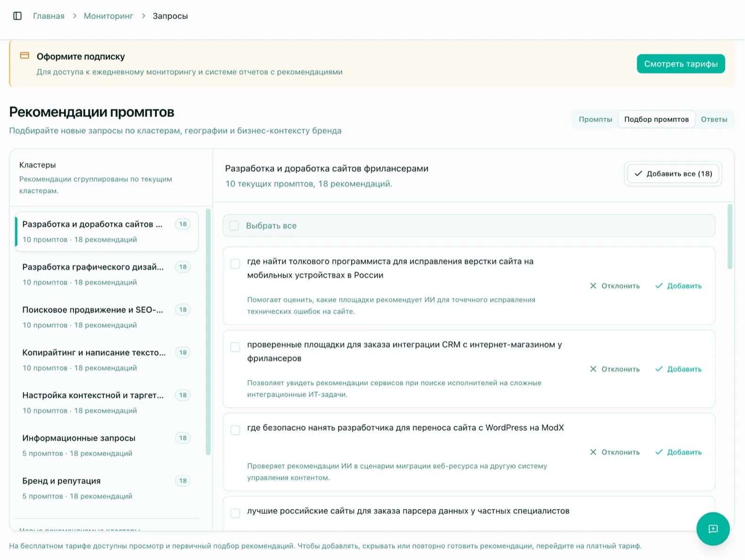Click 'Добавить все (18)' button

tap(672, 174)
